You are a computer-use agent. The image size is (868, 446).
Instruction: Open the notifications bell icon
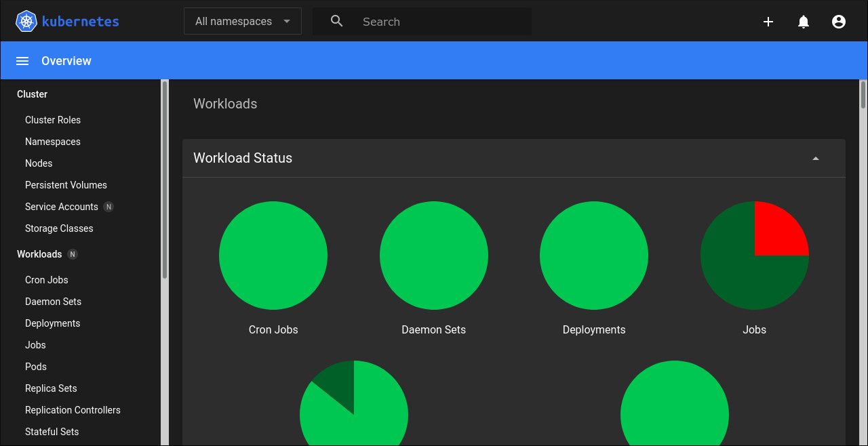pyautogui.click(x=803, y=21)
